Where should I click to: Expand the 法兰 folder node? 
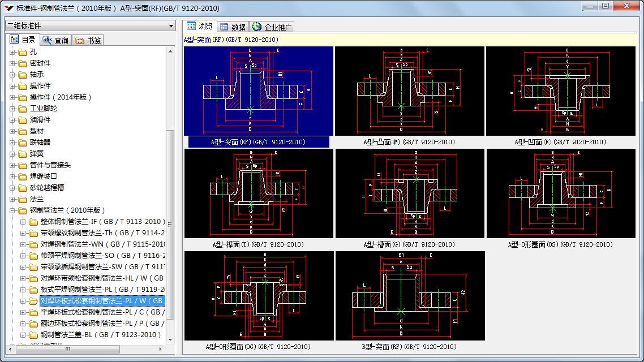[12, 199]
